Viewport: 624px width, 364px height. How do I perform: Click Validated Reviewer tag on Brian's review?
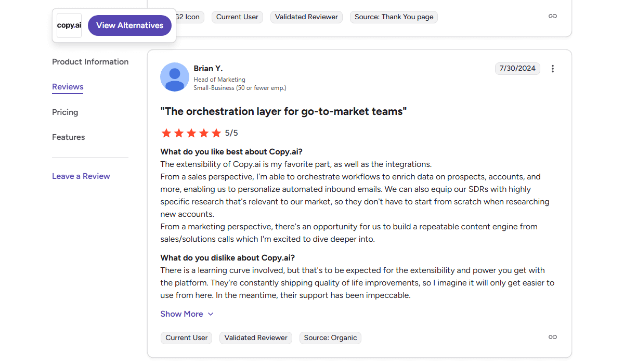click(256, 338)
